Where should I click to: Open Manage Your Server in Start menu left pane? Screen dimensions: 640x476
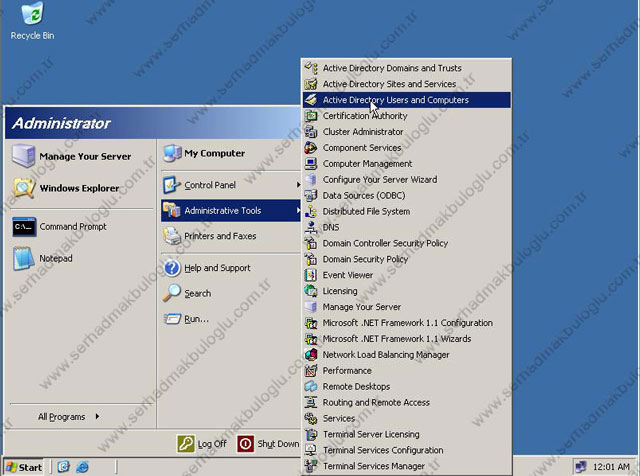81,156
